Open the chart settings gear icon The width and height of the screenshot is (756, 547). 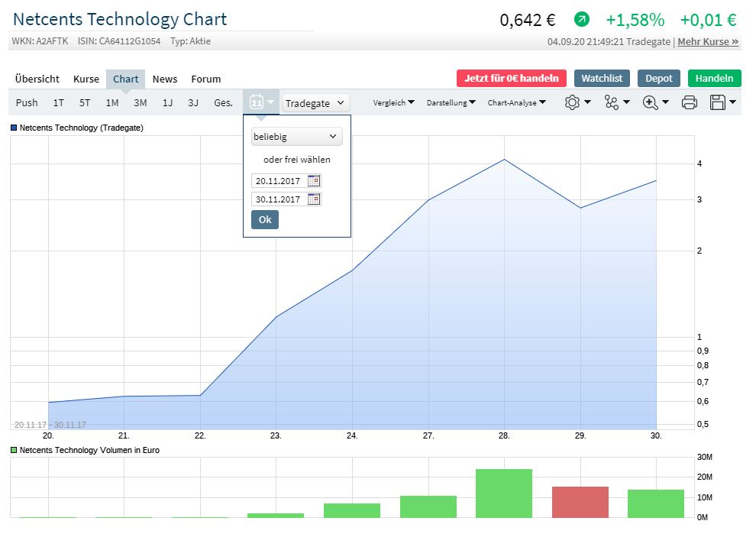pos(573,102)
